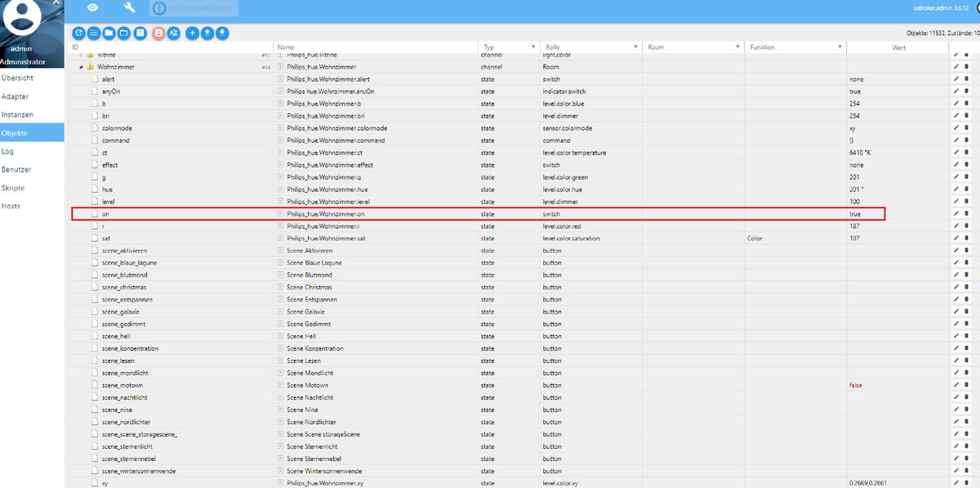Open the Log page
The width and height of the screenshot is (980, 488).
click(x=32, y=151)
